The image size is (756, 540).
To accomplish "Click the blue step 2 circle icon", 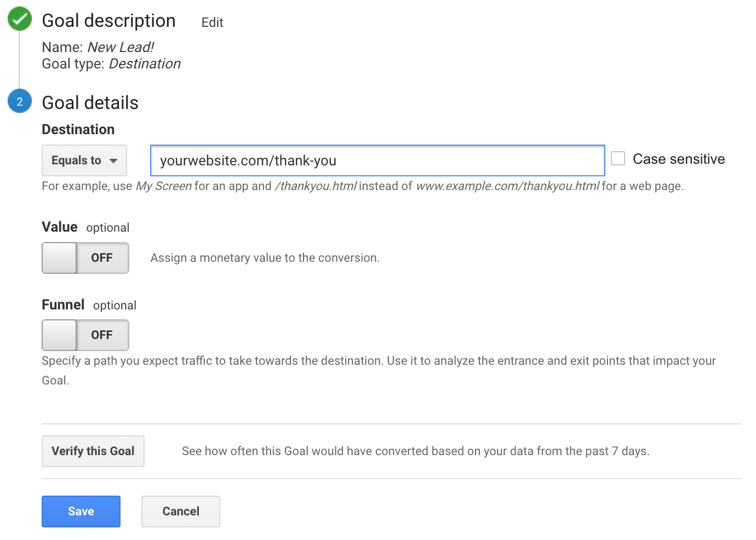I will coord(20,101).
